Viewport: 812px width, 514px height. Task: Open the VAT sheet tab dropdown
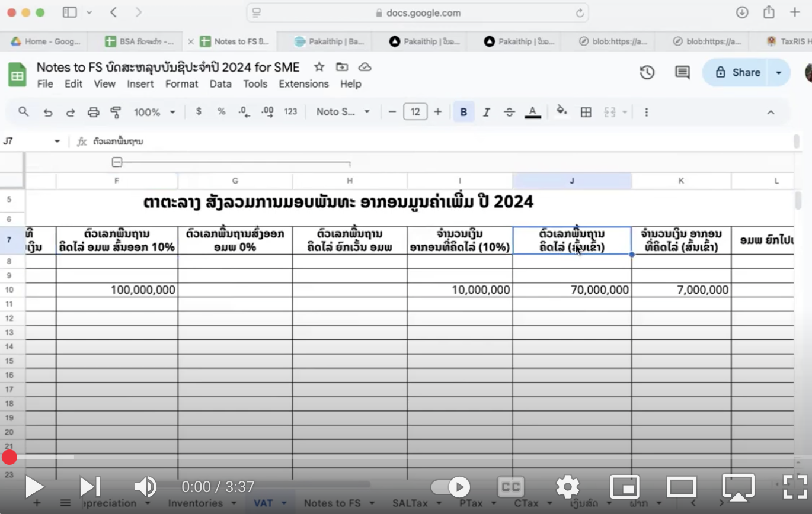pyautogui.click(x=284, y=503)
